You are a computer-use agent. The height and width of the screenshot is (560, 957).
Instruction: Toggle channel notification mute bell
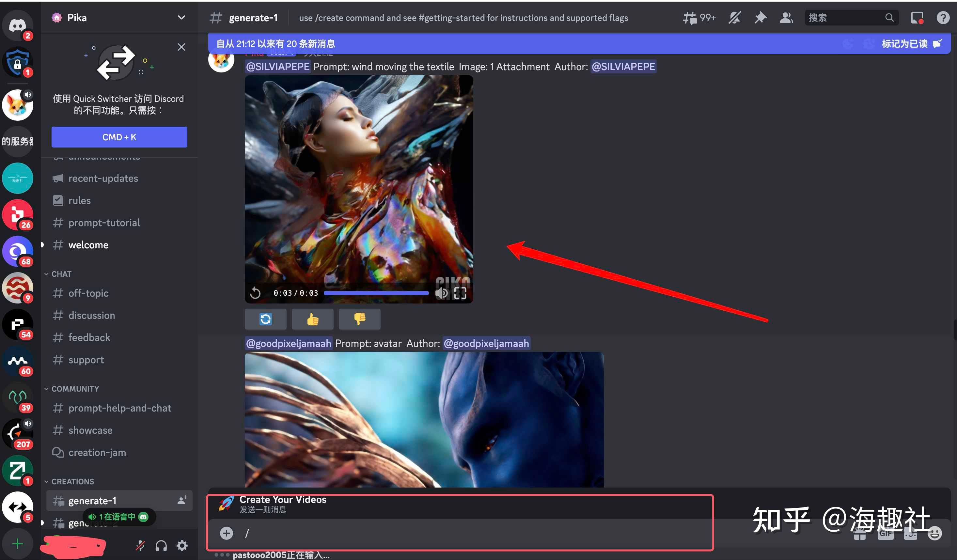point(734,18)
